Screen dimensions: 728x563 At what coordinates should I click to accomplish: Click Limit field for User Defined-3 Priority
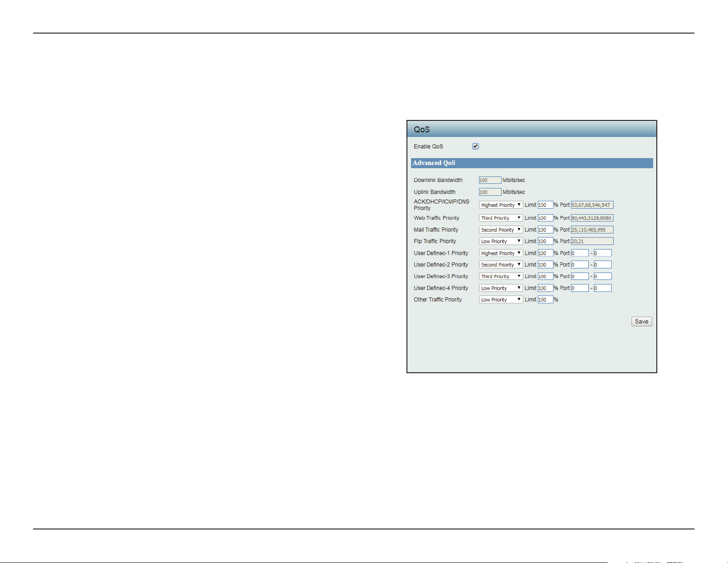point(545,276)
